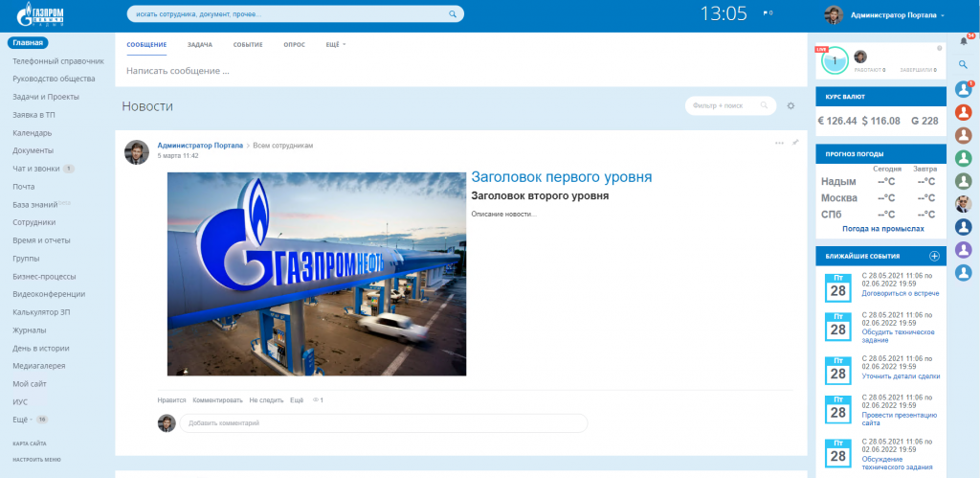Open the Ещё menu under the post

(x=297, y=399)
